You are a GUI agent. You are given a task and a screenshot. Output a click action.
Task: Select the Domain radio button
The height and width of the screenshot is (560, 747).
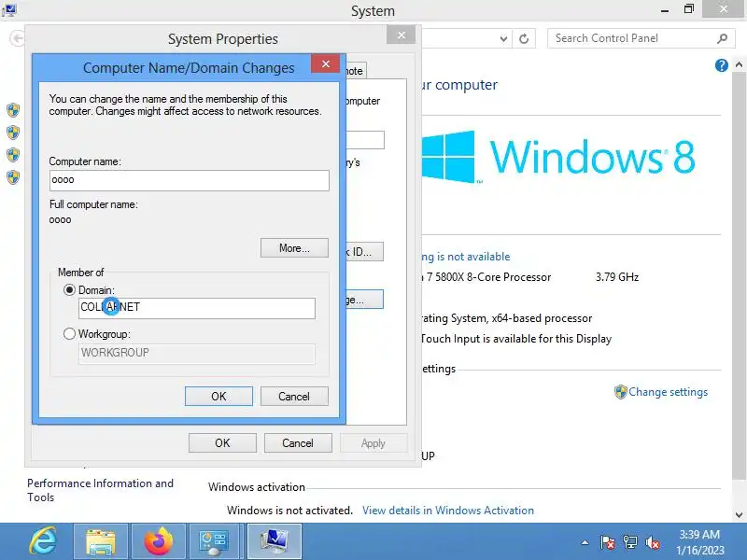(69, 290)
